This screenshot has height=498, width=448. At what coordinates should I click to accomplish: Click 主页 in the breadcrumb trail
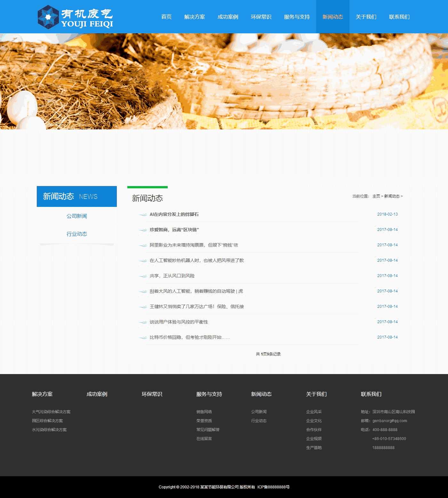click(x=376, y=196)
